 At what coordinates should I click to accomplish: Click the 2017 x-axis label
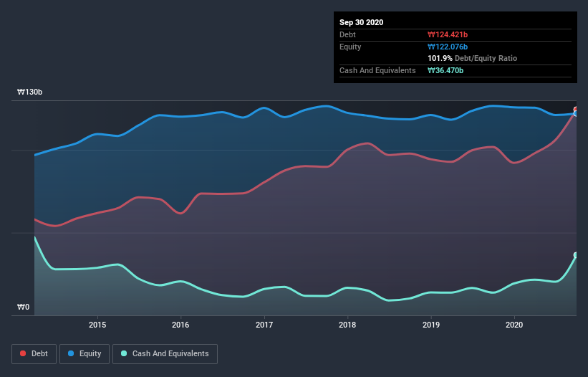264,325
